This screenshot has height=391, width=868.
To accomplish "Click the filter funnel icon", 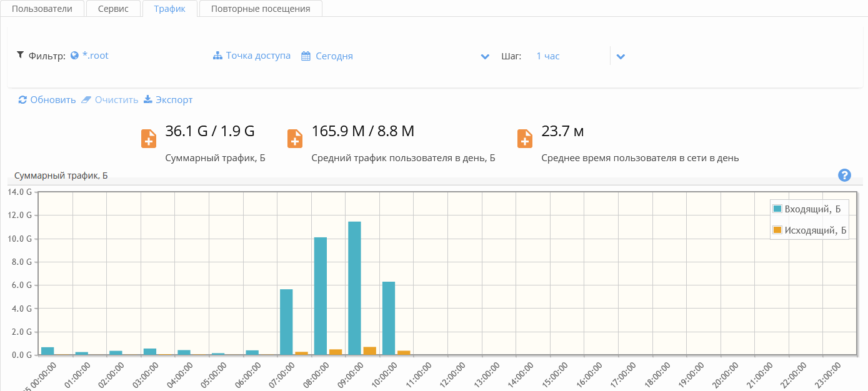I will (x=20, y=55).
